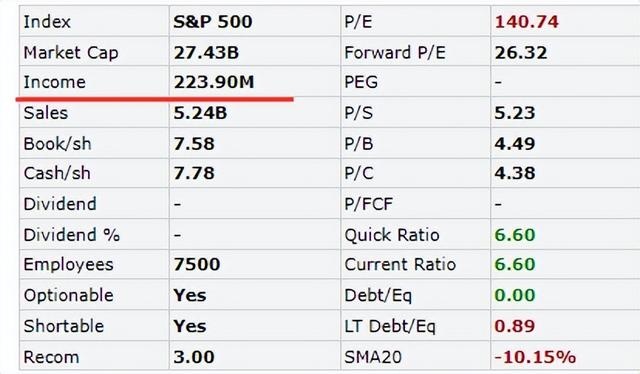
Task: Select the Cash/sh value 7.78
Action: 194,173
